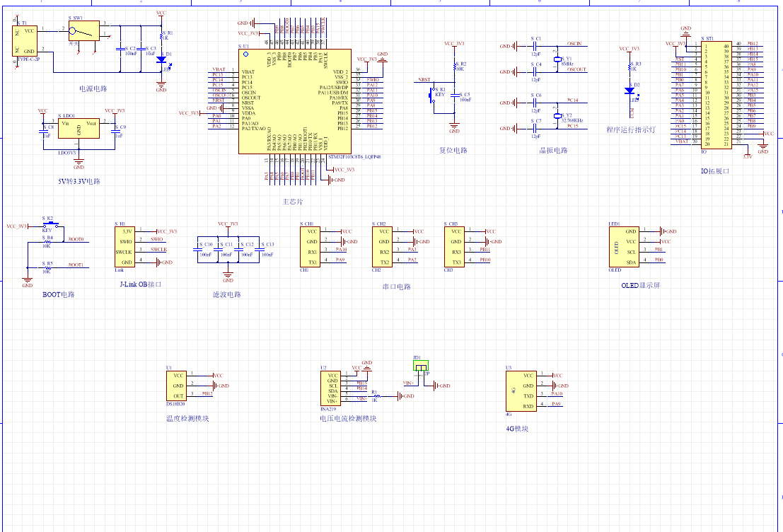Click the OLED显示屏 section label
Screen dimensions: 783x532
[641, 286]
